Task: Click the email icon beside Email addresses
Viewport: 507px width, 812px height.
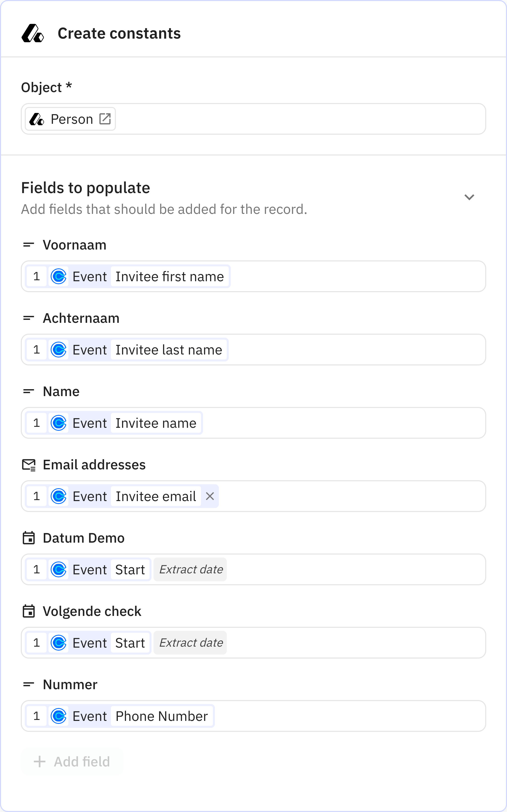Action: pos(28,465)
